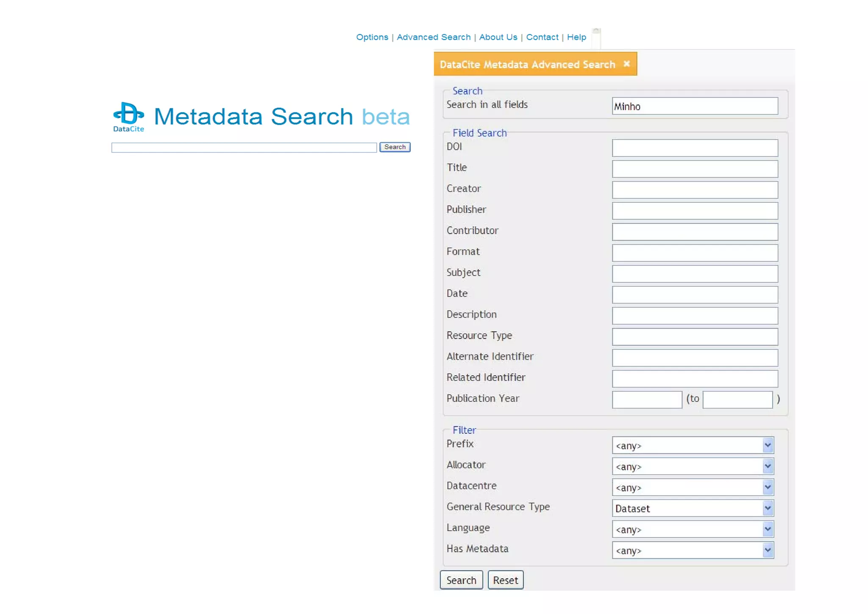Close the Advanced Search tab
868x614 pixels.
click(x=626, y=64)
